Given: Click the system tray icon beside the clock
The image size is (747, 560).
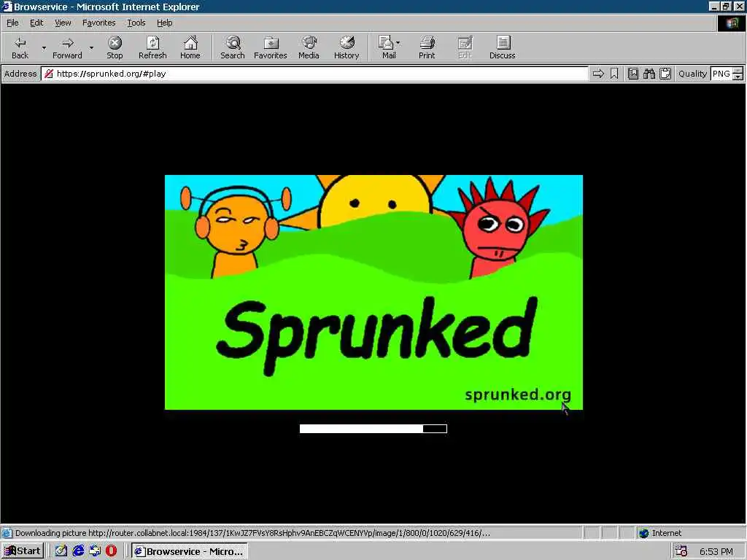Looking at the screenshot, I should (x=681, y=551).
